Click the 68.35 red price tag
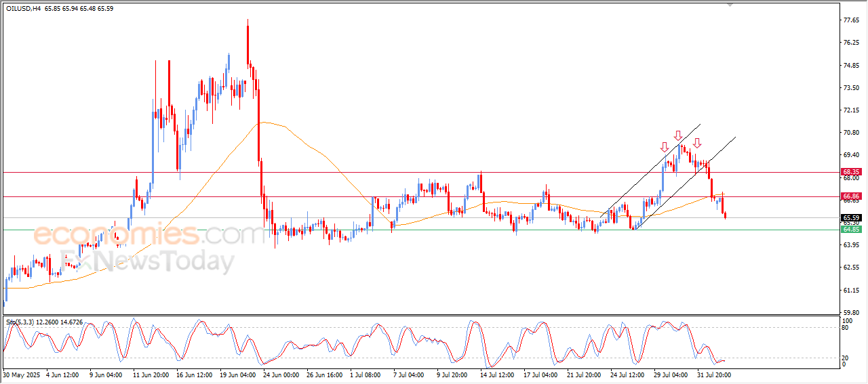Screen dimensions: 868x384 pyautogui.click(x=850, y=172)
